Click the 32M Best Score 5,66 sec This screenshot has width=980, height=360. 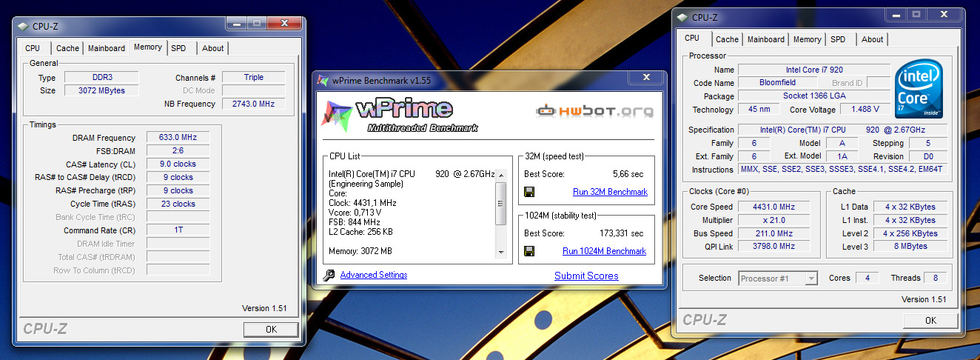click(628, 174)
